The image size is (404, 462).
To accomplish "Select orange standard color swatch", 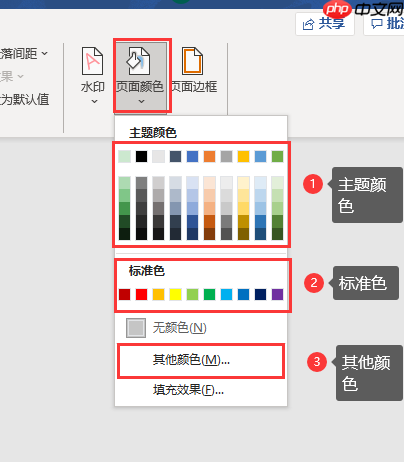I will [158, 294].
